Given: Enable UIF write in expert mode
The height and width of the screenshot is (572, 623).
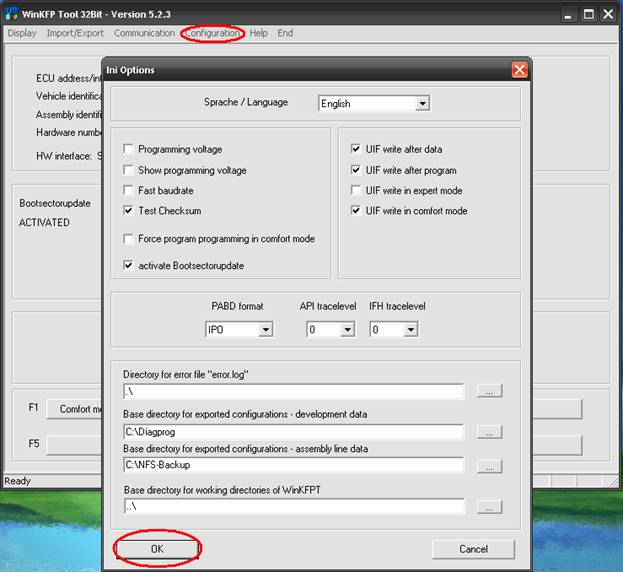Looking at the screenshot, I should [356, 190].
